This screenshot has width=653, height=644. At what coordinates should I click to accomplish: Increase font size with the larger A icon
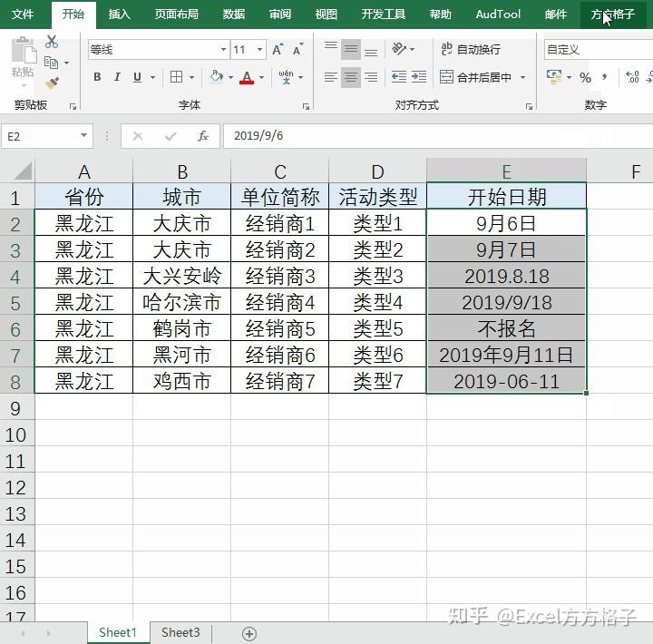pyautogui.click(x=278, y=50)
